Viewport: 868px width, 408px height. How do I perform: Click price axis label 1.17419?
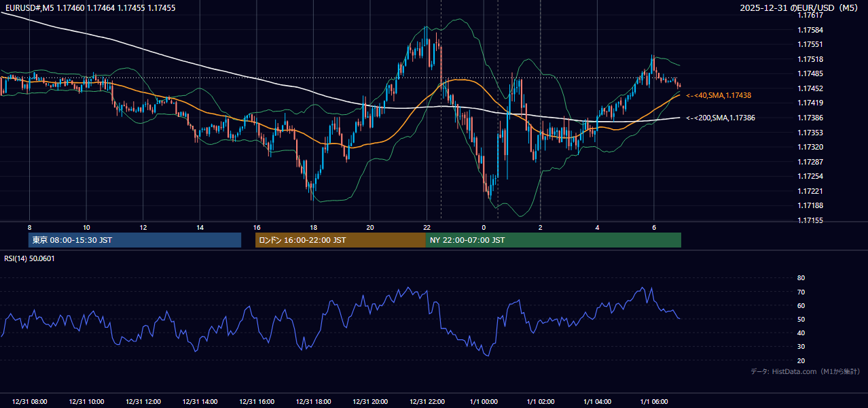[810, 103]
